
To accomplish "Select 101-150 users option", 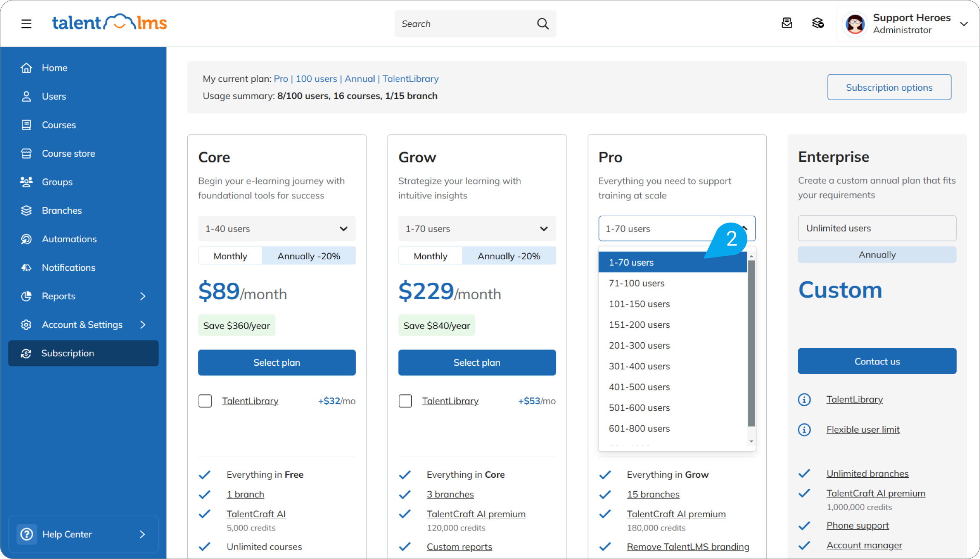I will click(x=673, y=304).
